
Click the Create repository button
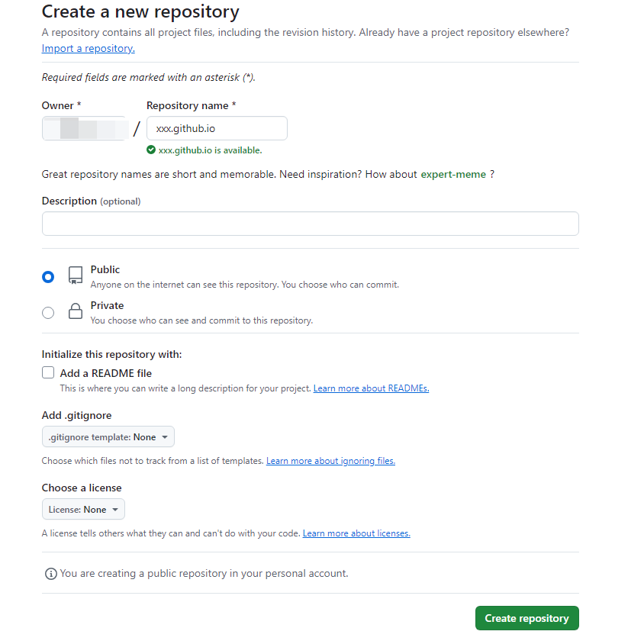click(x=526, y=618)
